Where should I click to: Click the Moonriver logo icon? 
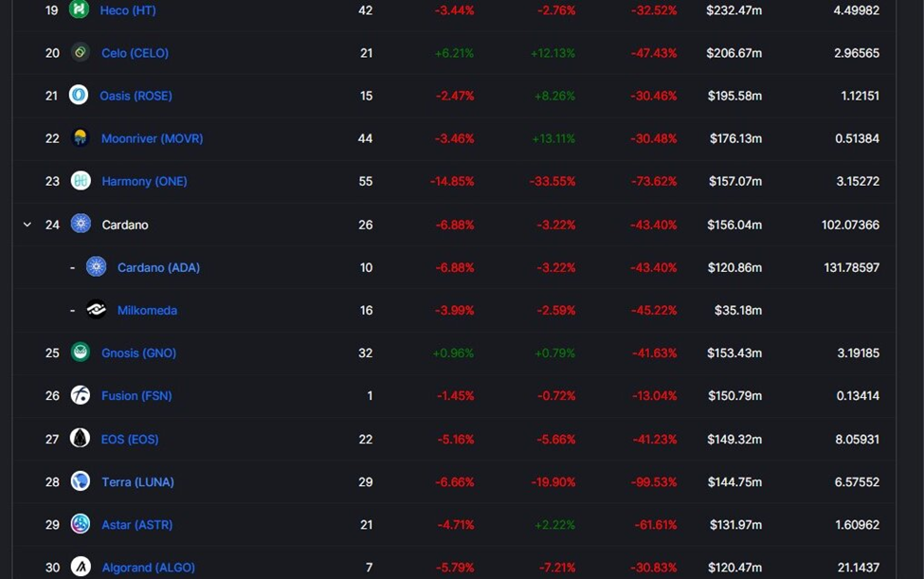tap(81, 137)
